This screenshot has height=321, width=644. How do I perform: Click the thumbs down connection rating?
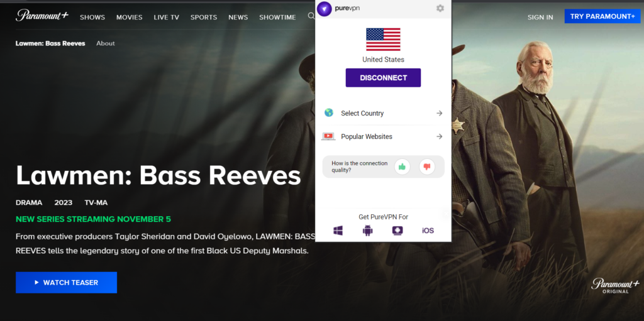pyautogui.click(x=427, y=166)
